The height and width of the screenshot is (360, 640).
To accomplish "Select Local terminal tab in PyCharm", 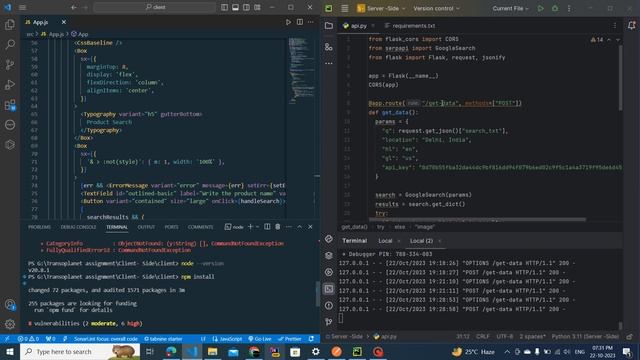I will 385,241.
